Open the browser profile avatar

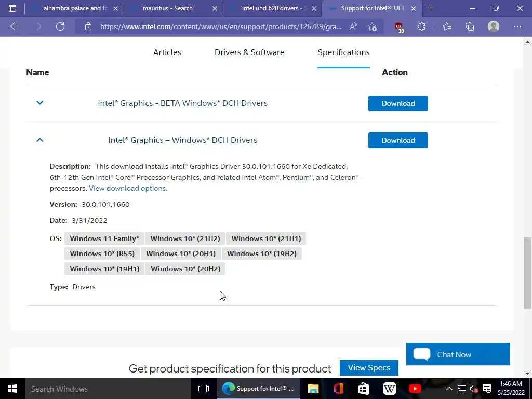click(494, 26)
